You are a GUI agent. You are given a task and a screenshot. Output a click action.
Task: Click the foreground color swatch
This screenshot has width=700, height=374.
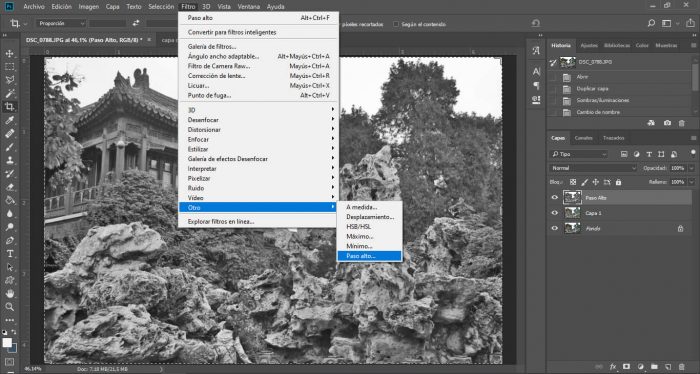7,342
